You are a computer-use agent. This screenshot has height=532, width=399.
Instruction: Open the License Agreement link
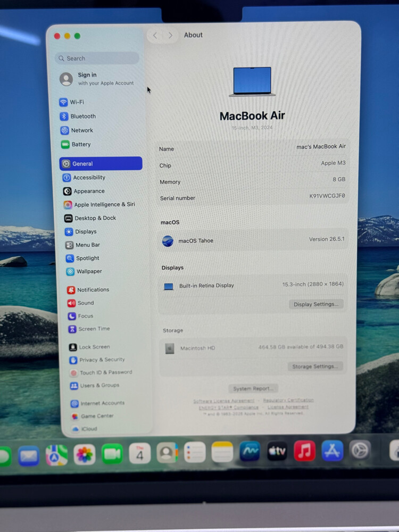click(x=288, y=407)
